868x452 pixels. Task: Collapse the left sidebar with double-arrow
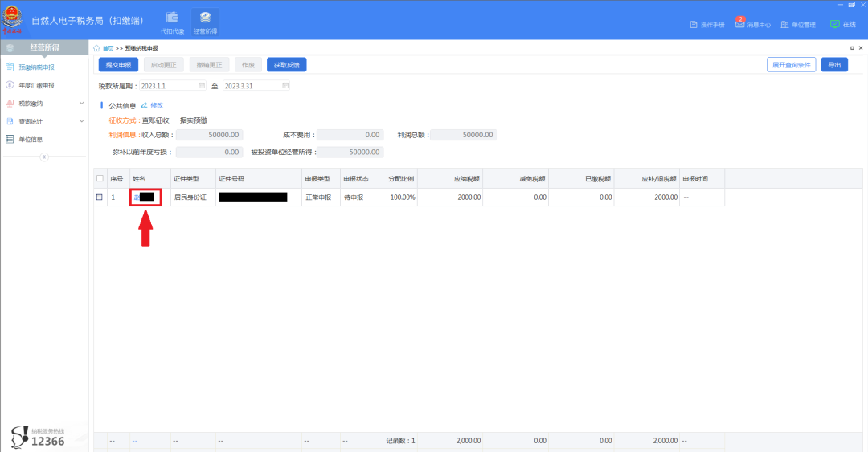click(x=43, y=157)
